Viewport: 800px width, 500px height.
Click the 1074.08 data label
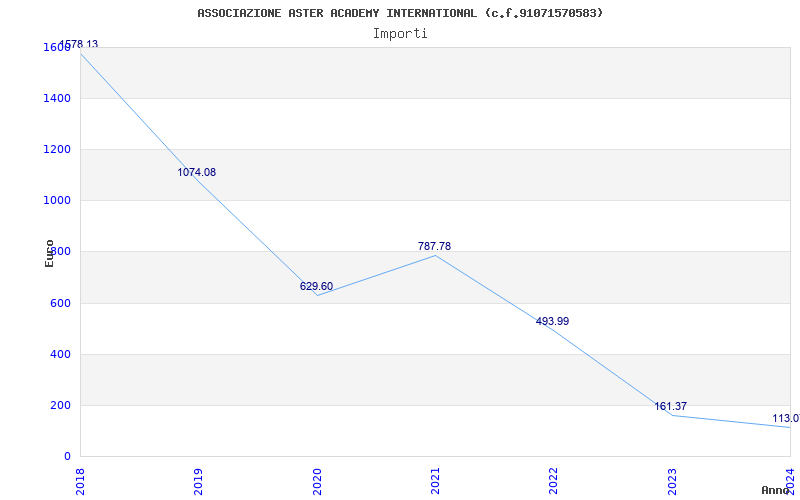coord(196,172)
